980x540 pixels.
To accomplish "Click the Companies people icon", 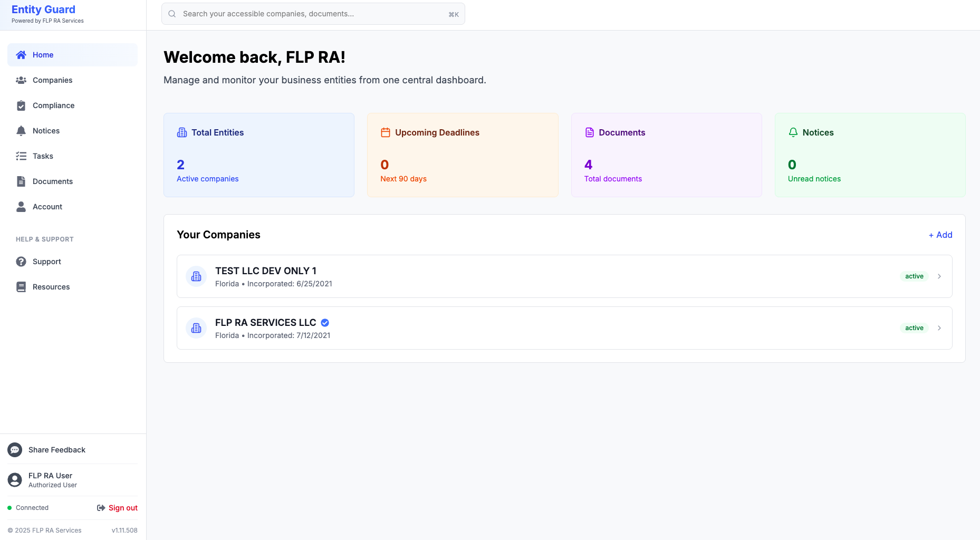I will point(21,80).
